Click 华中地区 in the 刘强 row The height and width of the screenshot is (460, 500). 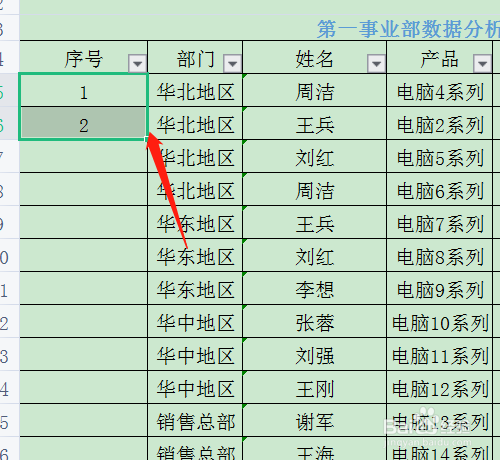tap(195, 354)
